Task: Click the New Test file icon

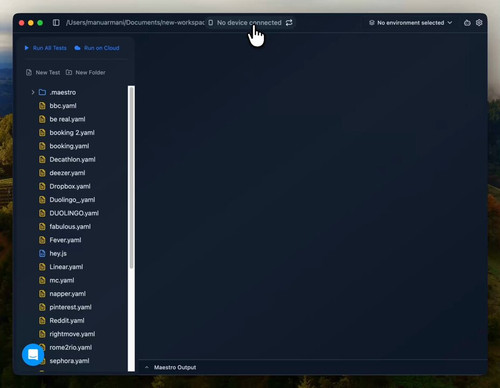Action: (29, 72)
